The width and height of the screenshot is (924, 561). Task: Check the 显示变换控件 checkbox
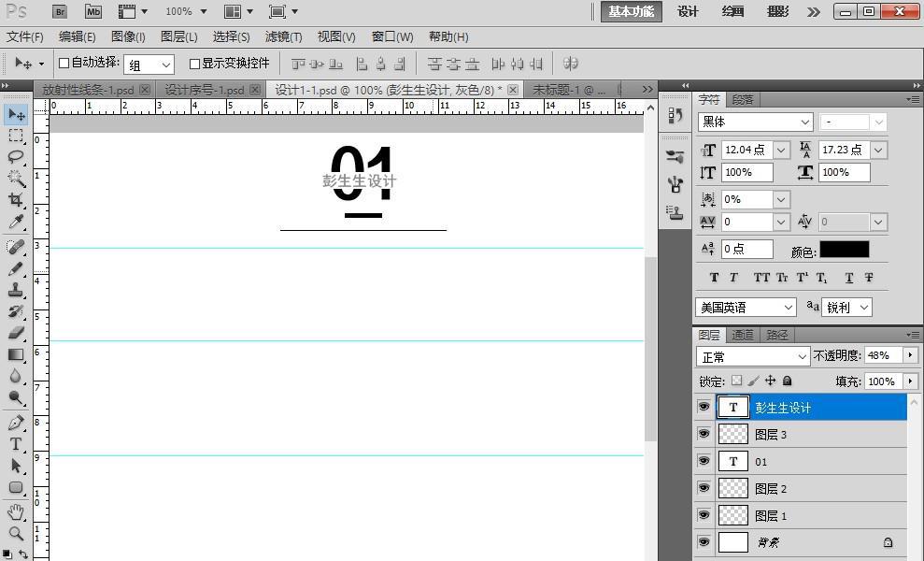(194, 64)
